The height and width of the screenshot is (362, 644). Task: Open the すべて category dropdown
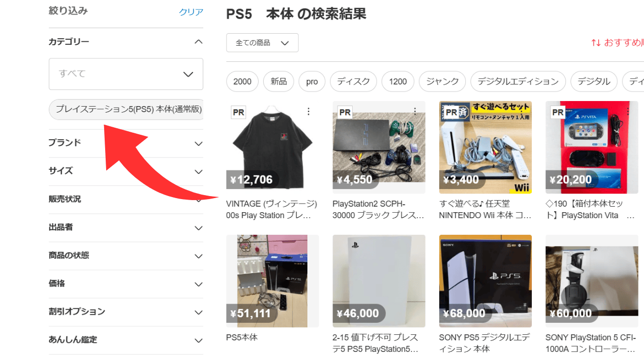(x=126, y=74)
